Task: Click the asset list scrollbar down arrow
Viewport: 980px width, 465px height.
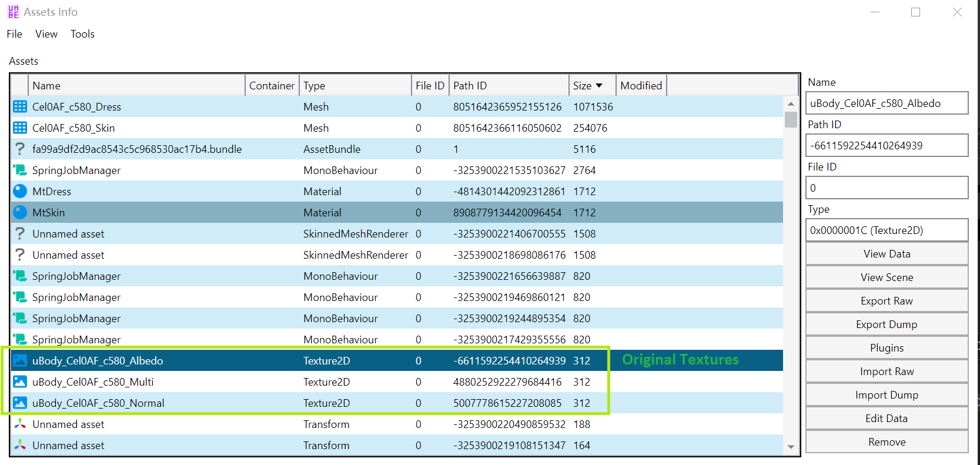Action: (791, 447)
